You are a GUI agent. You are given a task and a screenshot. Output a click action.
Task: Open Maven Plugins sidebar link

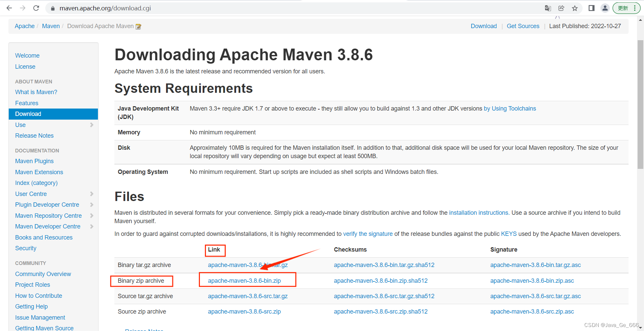(34, 161)
